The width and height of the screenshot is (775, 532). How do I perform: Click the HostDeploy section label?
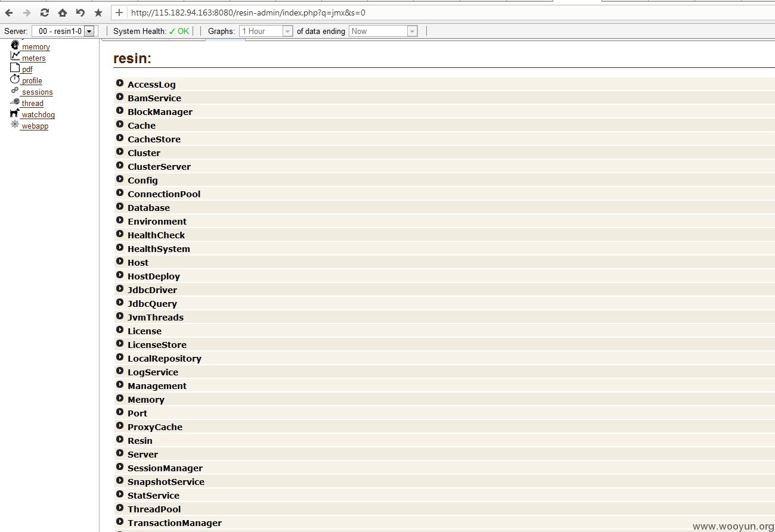point(154,276)
